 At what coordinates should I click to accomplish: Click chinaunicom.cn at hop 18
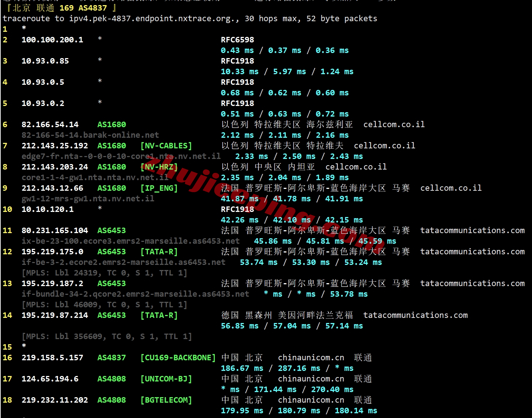tap(311, 400)
